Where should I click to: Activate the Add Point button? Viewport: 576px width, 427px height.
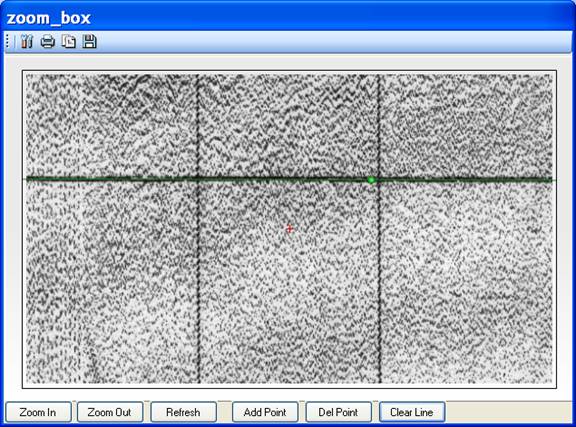tap(265, 412)
